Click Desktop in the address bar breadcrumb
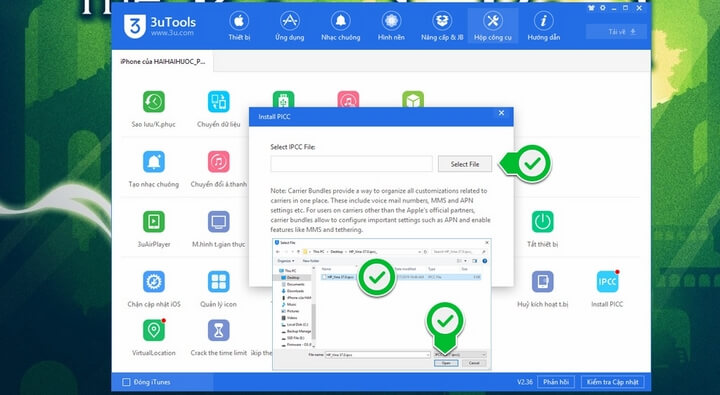Viewport: 720px width, 395px height. pos(337,252)
